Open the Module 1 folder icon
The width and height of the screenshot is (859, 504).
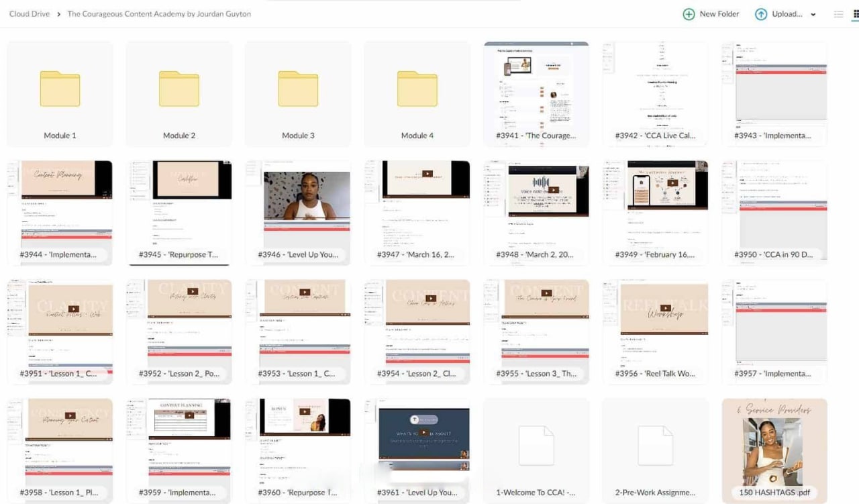(x=60, y=89)
